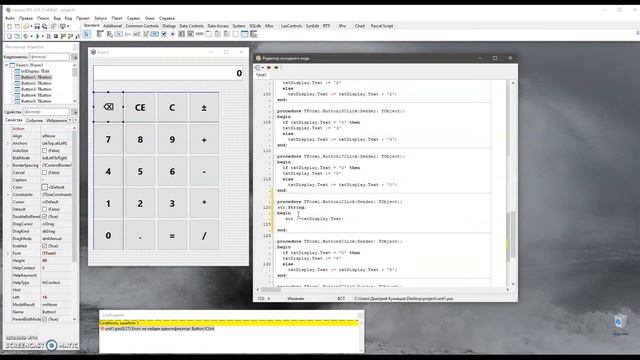Click the components filter input field
Viewport: 640px width, 360px height.
coord(49,57)
